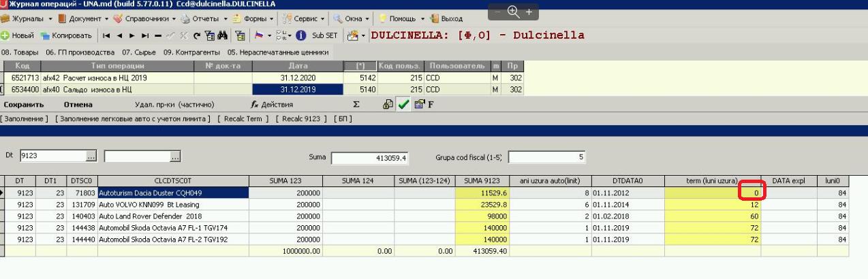Screen dimensions: 868x279
Task: Open 05. Нераспечатанные ценники shortcut
Action: (278, 52)
